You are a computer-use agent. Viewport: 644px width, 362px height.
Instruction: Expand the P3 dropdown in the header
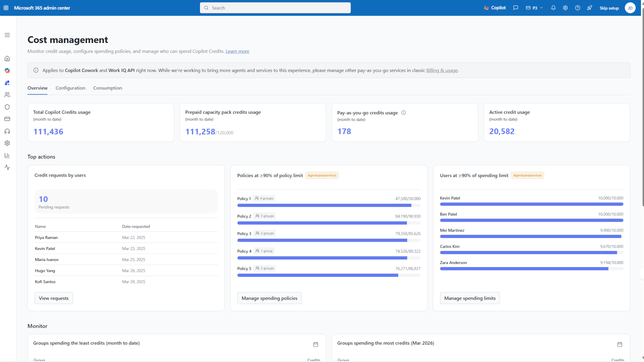pos(534,8)
